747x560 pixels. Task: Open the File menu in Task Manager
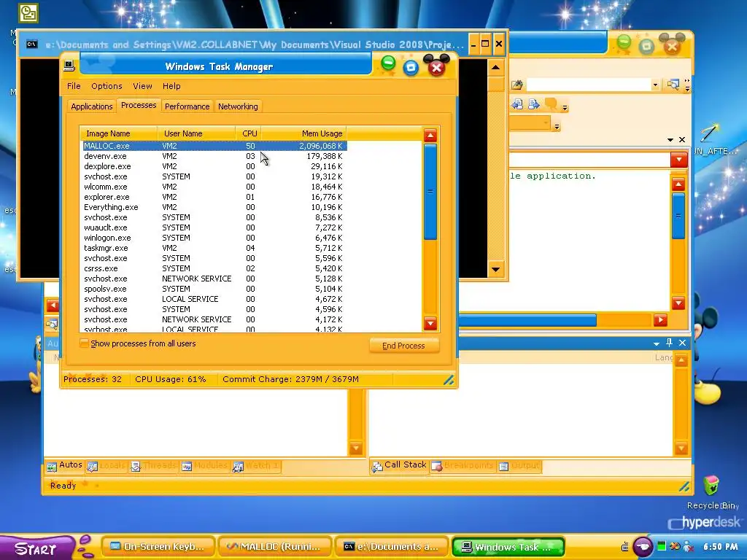[74, 86]
